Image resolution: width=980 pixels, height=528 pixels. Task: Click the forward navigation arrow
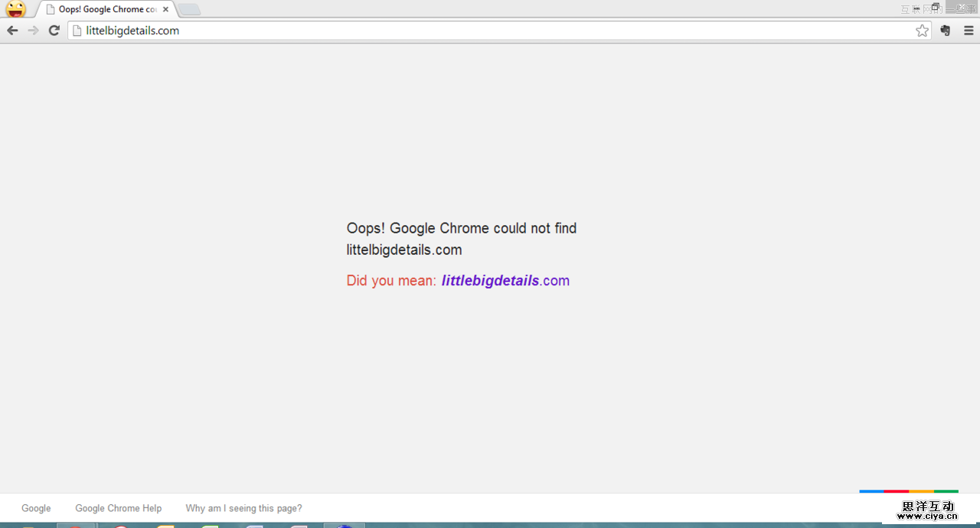coord(33,31)
